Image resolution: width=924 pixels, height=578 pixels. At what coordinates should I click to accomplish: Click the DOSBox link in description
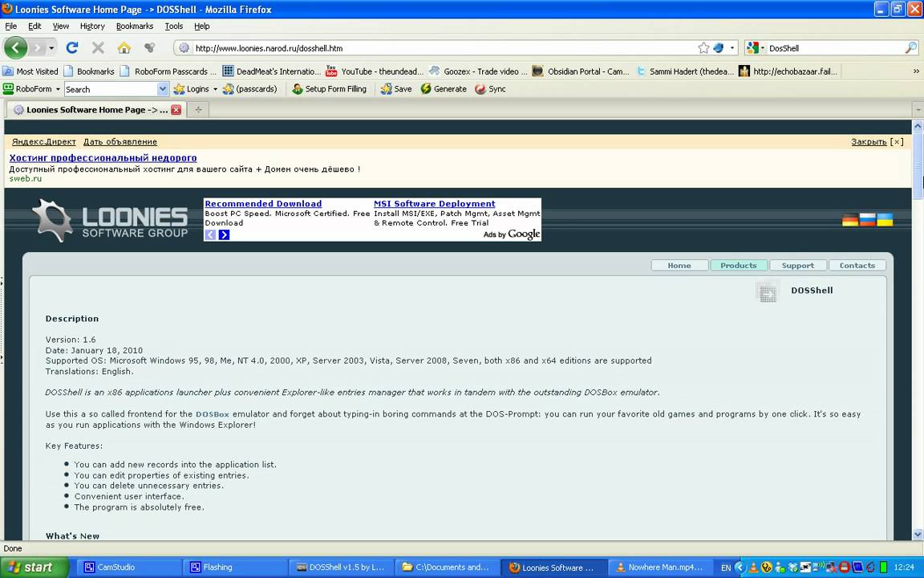click(212, 414)
